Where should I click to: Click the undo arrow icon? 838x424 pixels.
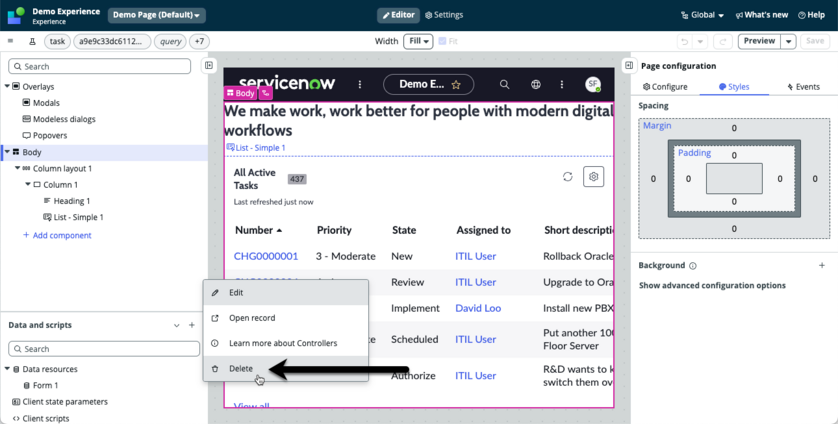pos(684,41)
